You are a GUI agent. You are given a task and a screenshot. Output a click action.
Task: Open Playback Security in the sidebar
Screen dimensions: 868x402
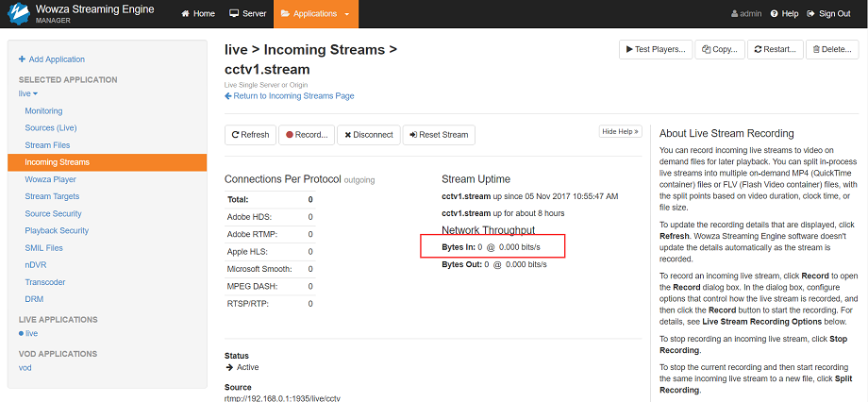(x=57, y=230)
